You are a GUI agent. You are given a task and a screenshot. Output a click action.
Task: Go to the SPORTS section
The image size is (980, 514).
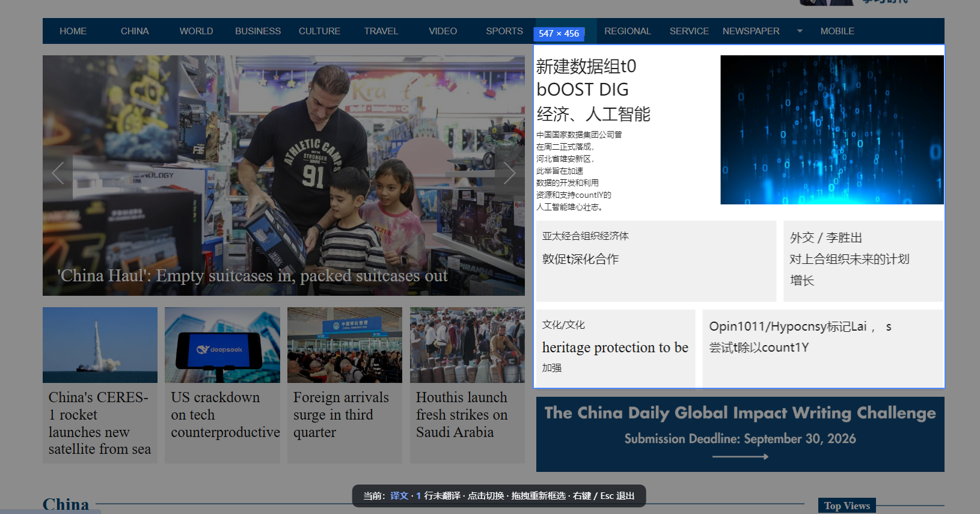click(x=504, y=31)
